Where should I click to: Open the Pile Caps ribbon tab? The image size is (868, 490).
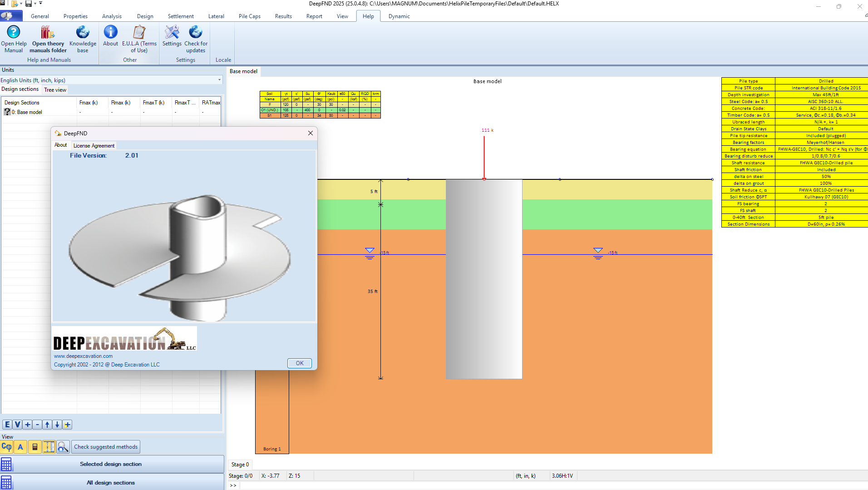point(249,16)
